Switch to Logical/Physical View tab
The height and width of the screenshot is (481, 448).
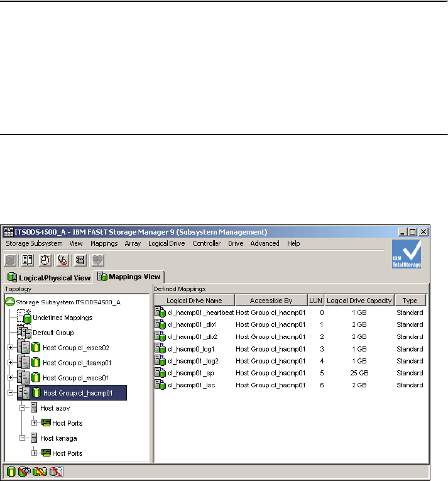tap(49, 278)
